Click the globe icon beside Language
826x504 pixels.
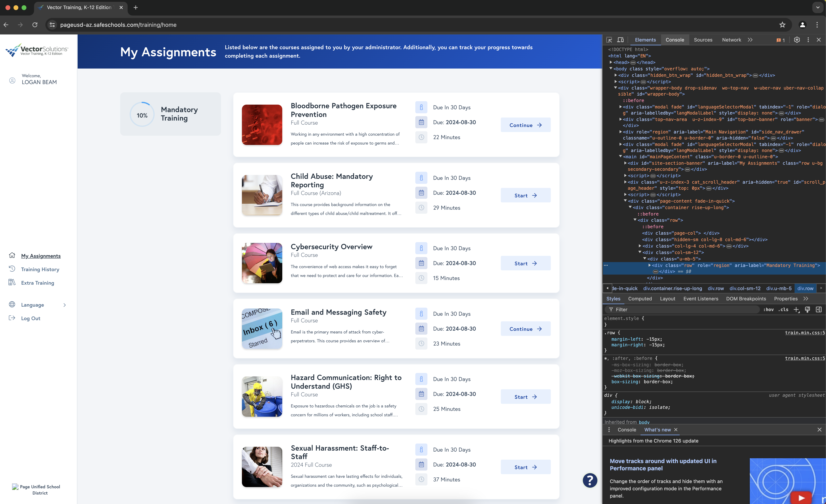(12, 304)
